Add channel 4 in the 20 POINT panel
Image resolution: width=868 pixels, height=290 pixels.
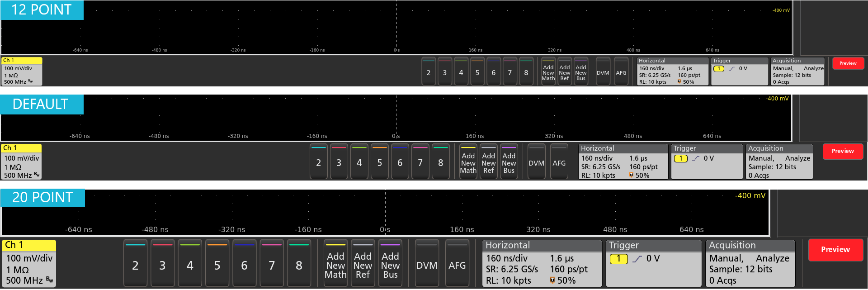[x=190, y=263]
